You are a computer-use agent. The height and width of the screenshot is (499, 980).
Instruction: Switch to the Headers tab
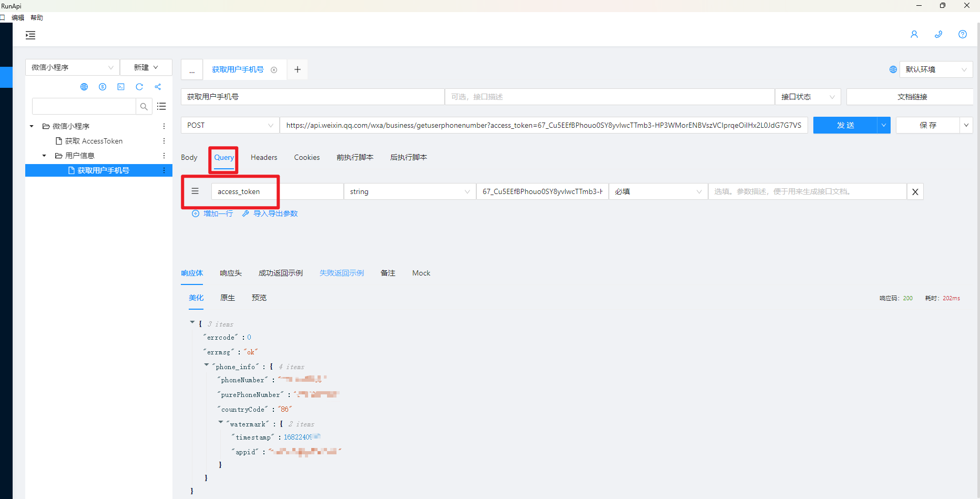[x=264, y=157]
